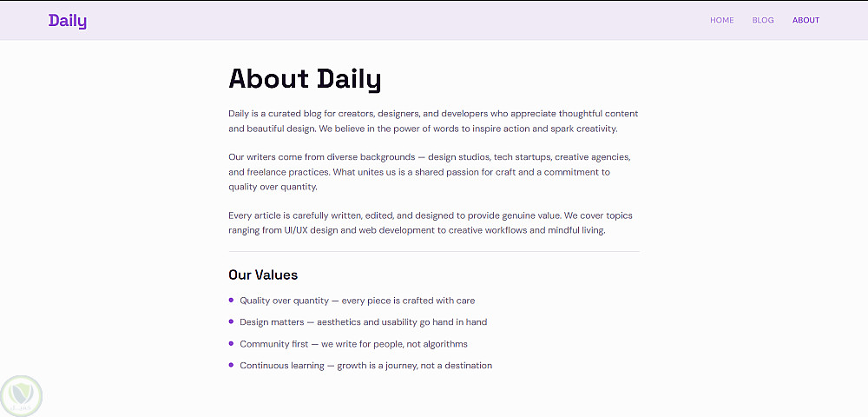This screenshot has height=417, width=868.
Task: Click the paragraph starting 'Our writers come from'
Action: (x=429, y=172)
